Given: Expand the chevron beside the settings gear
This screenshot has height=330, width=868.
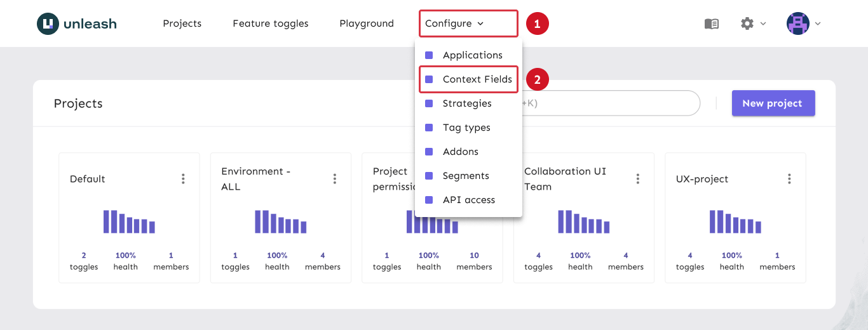Looking at the screenshot, I should coord(763,24).
